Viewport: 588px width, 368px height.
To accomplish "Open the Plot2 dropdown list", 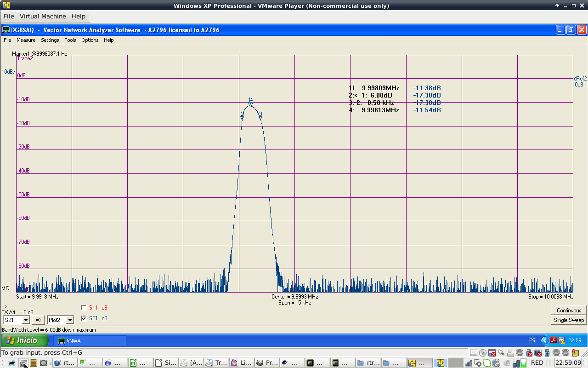I will [x=70, y=320].
